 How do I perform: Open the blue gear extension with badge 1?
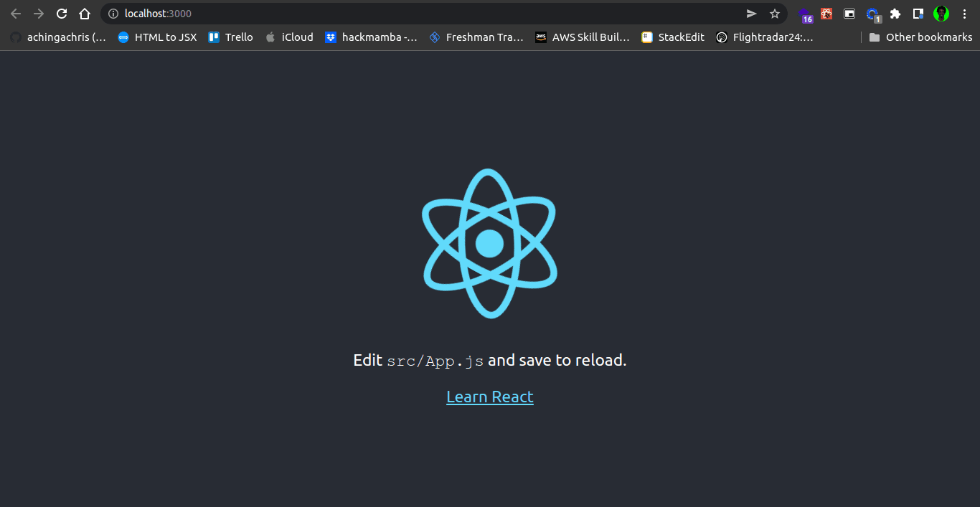click(x=872, y=14)
